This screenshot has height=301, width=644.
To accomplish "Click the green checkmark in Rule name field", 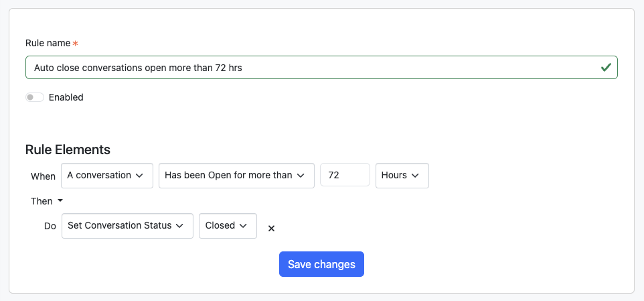I will point(605,68).
